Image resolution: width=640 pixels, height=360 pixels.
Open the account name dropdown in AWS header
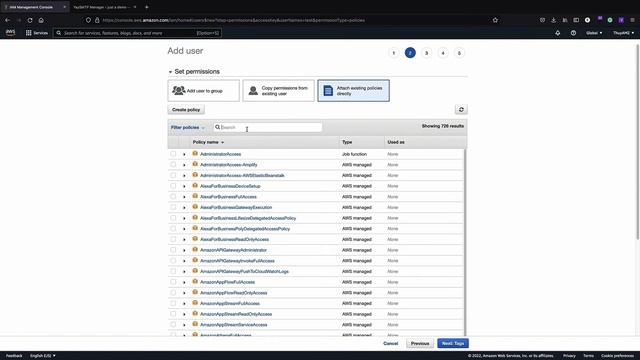pos(623,33)
